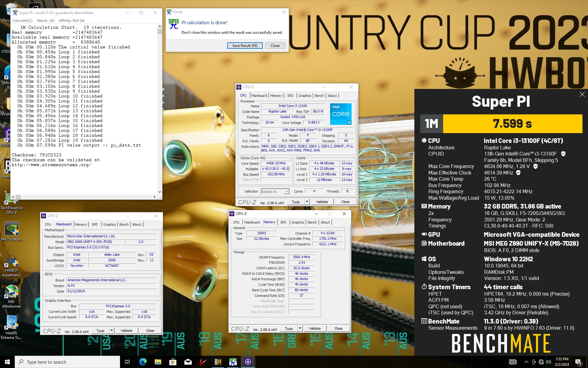Click Close button in Finish dialog

pyautogui.click(x=275, y=46)
